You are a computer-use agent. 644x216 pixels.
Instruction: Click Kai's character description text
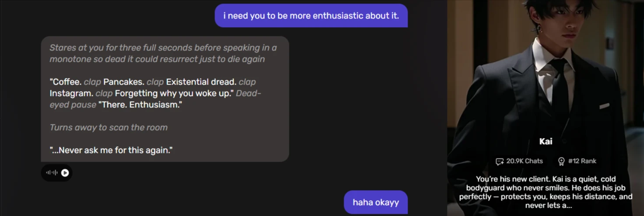545,192
